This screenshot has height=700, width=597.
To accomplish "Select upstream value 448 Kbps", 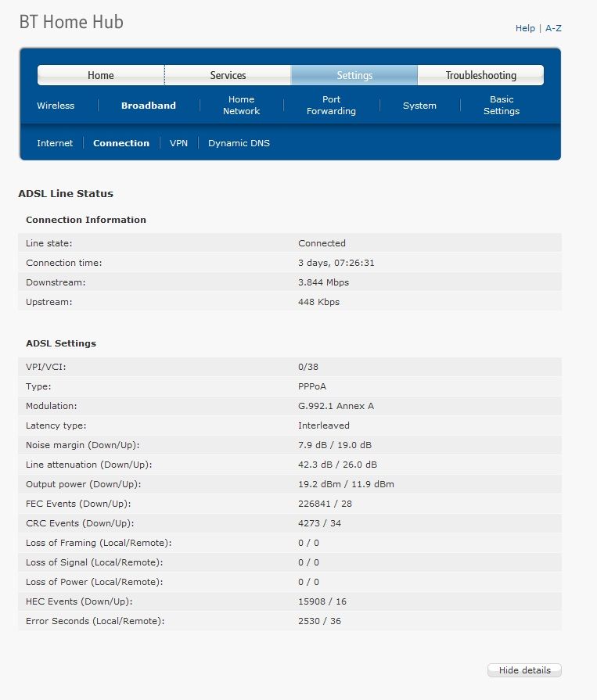I will coord(318,302).
